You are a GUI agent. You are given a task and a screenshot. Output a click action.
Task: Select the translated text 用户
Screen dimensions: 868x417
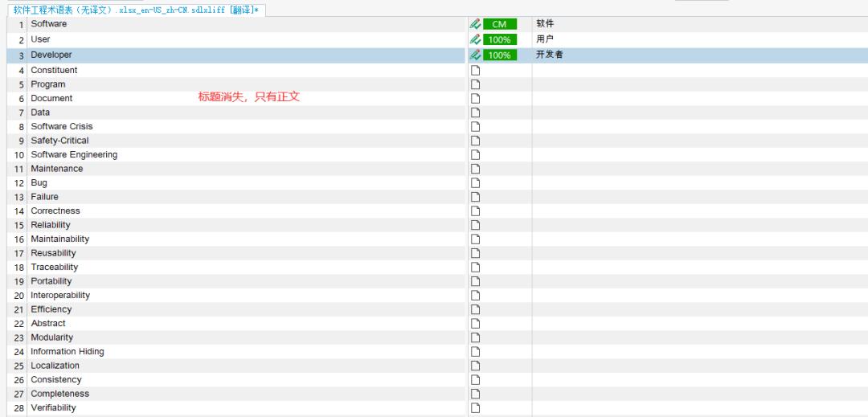click(545, 39)
